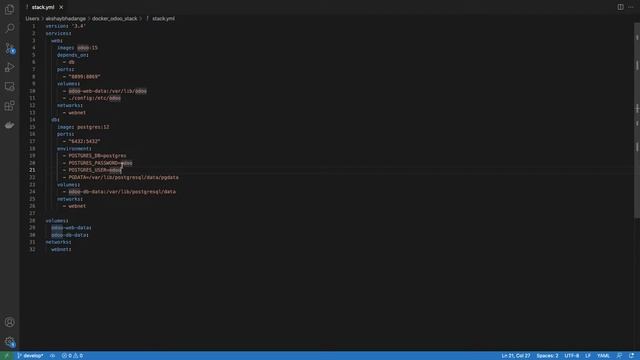Image resolution: width=640 pixels, height=360 pixels.
Task: Click the remote window indicator in status bar
Action: pos(6,356)
